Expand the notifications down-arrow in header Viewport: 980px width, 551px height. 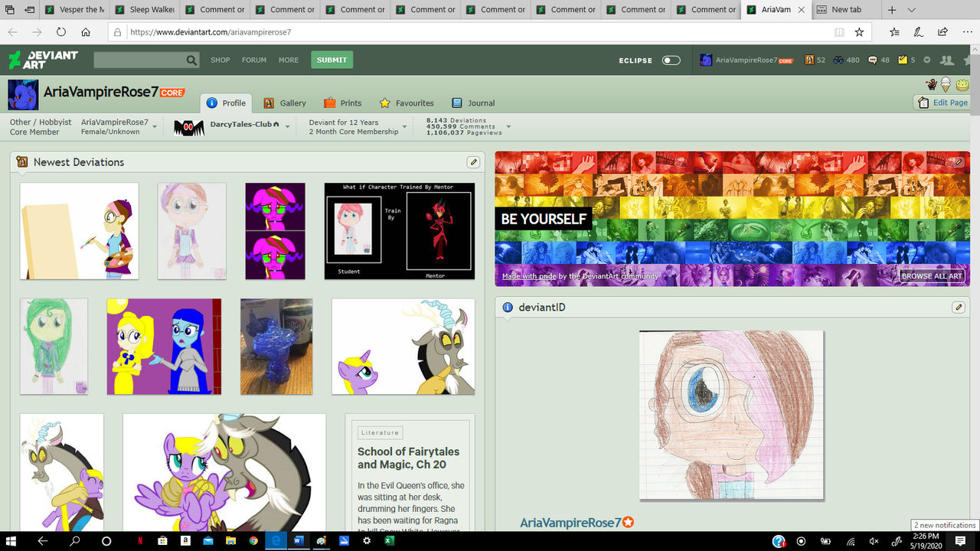tap(927, 60)
